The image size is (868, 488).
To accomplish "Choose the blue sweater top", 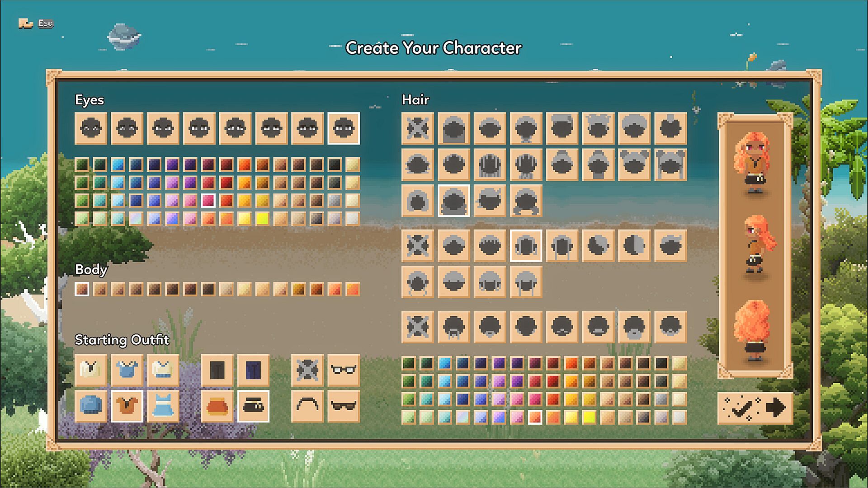I will click(x=90, y=406).
